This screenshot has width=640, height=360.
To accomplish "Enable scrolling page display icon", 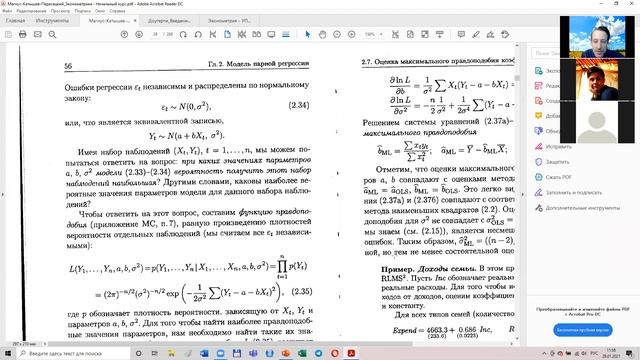I will [286, 35].
